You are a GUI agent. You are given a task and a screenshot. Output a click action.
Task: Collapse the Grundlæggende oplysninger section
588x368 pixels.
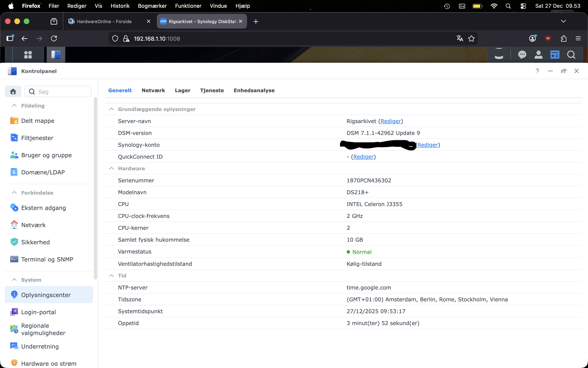coord(111,109)
